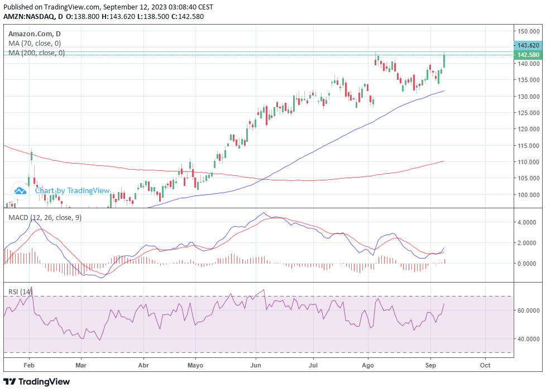
Task: Click the 105.000 price axis label
Action: pos(529,178)
